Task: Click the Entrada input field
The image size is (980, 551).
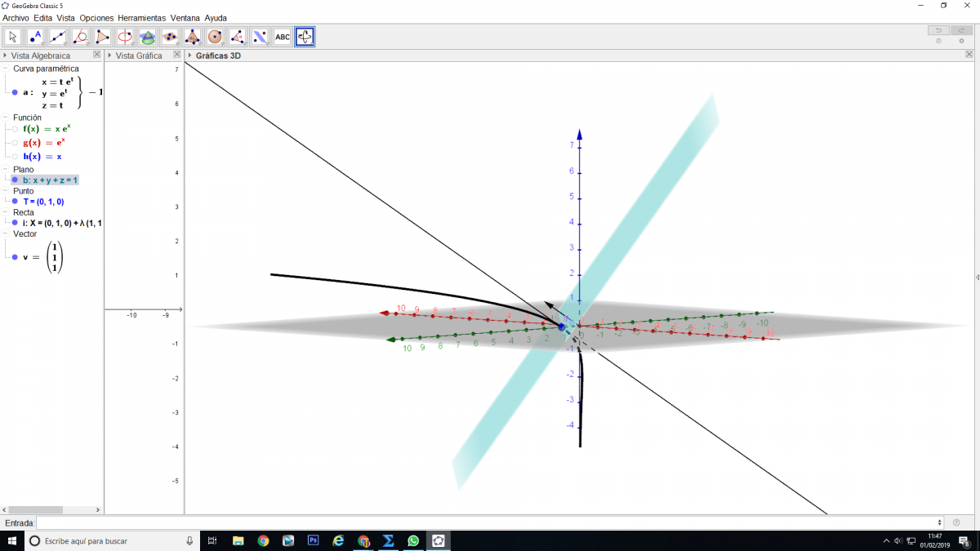Action: pos(490,522)
